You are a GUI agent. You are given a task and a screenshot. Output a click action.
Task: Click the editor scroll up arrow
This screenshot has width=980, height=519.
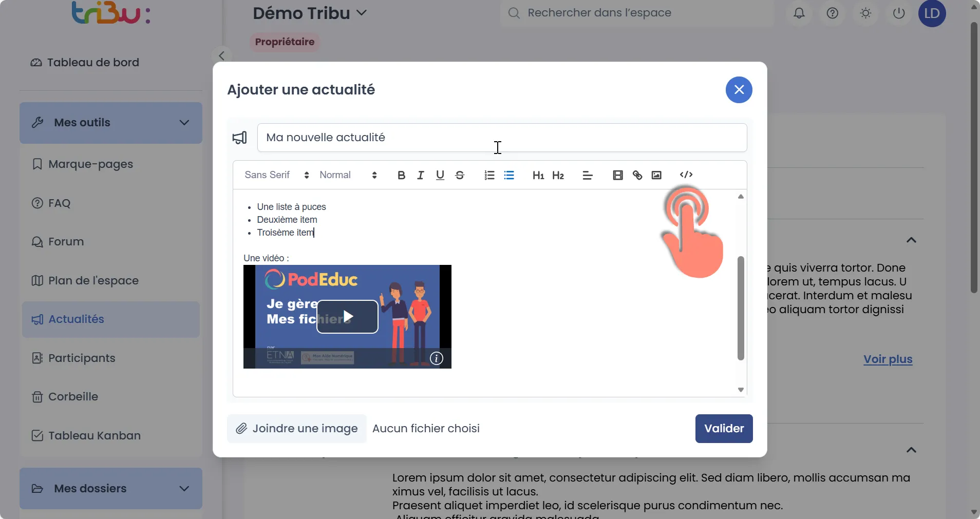pos(741,197)
